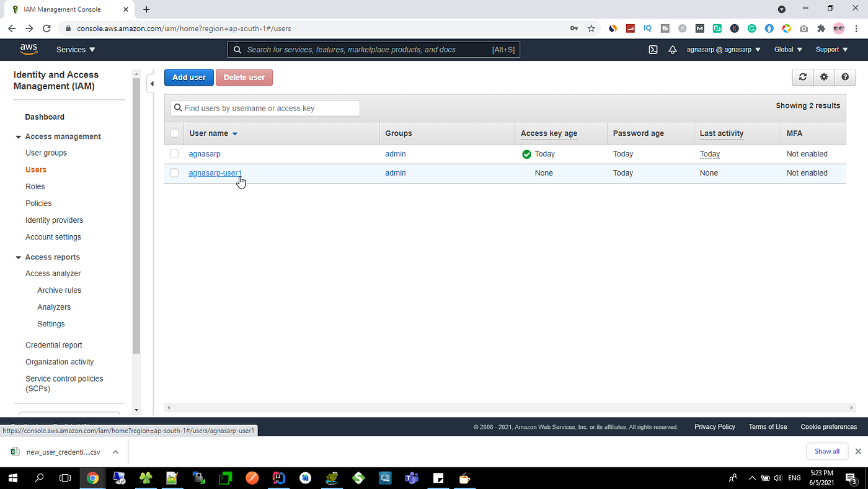Open download options for new_user_credentials csv
Image resolution: width=868 pixels, height=489 pixels.
click(x=115, y=452)
